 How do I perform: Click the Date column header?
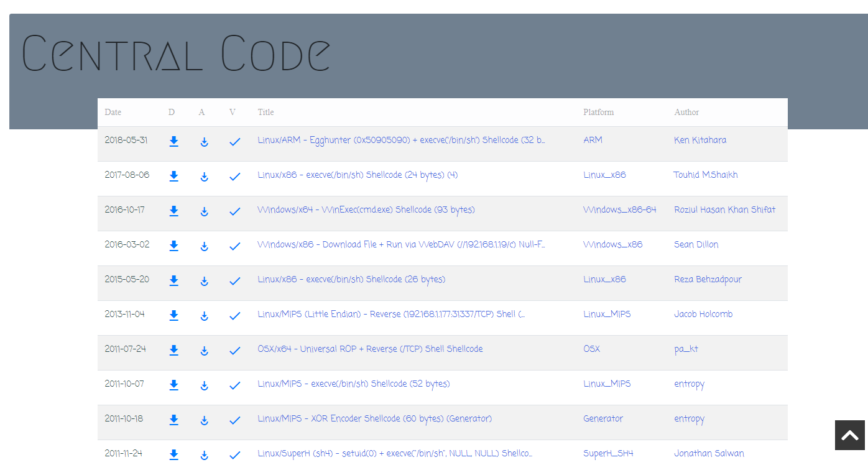click(113, 112)
